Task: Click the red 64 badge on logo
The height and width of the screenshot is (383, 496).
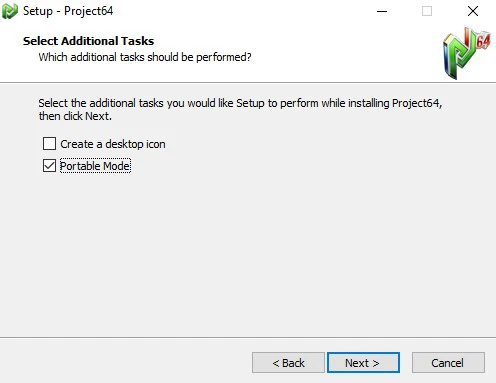Action: click(483, 41)
